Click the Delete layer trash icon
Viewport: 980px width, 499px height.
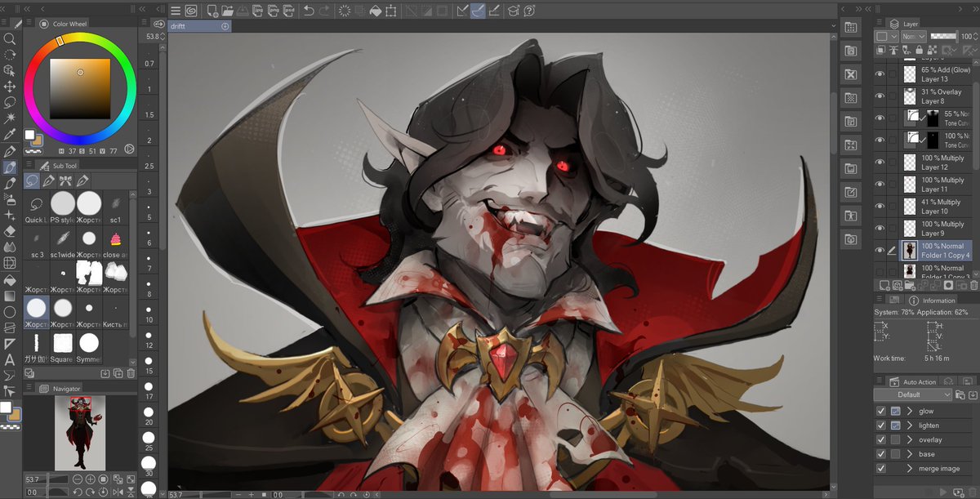[973, 285]
